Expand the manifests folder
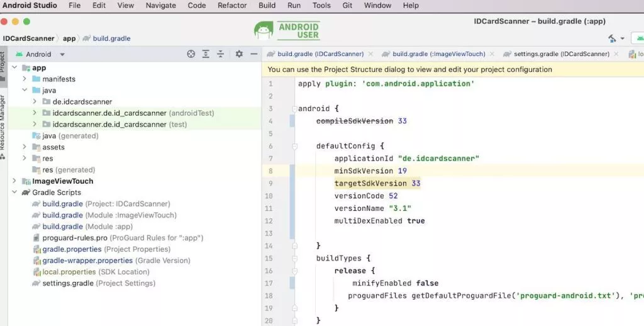The height and width of the screenshot is (326, 644). (25, 79)
